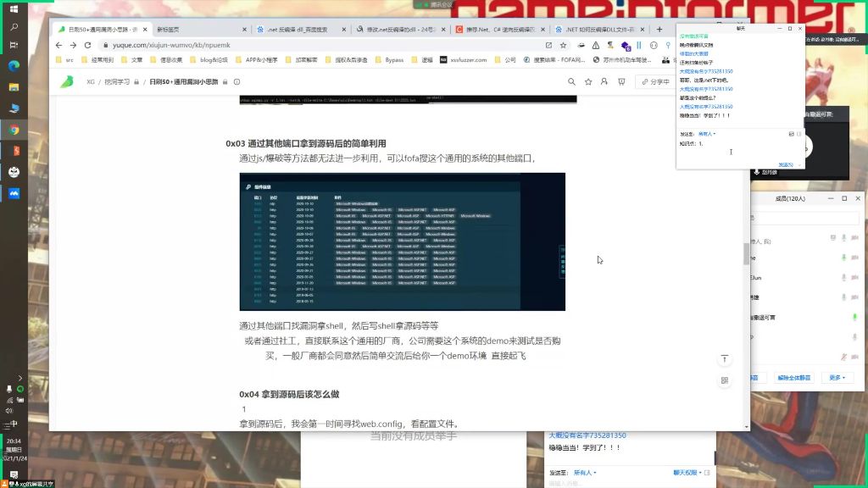
Task: Open the 'src' bookmarks folder
Action: [x=64, y=60]
